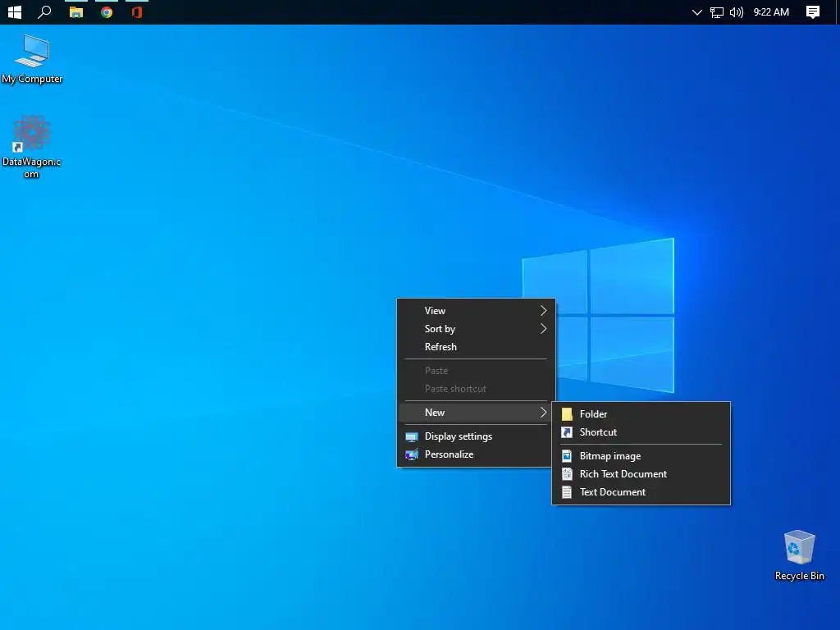Click the Display settings monitor icon

click(412, 436)
